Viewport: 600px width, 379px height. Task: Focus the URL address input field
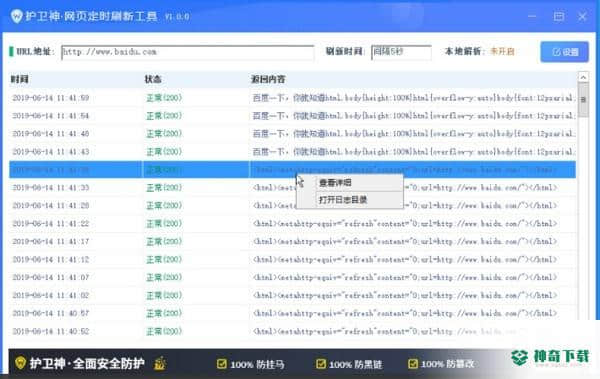pos(188,52)
